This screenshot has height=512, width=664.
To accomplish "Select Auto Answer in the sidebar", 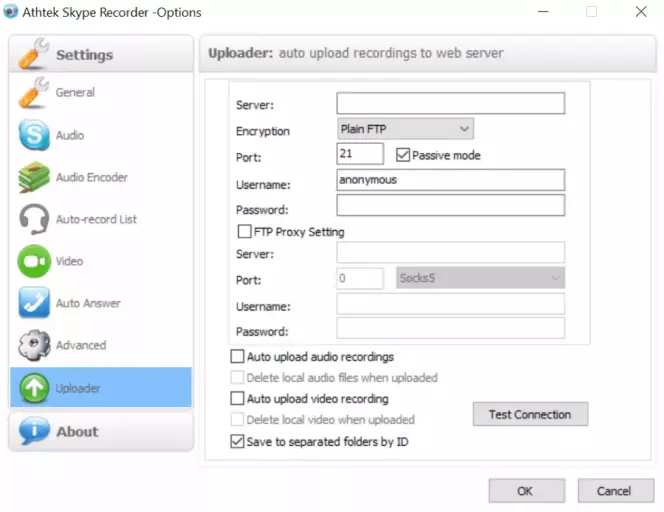I will click(101, 303).
